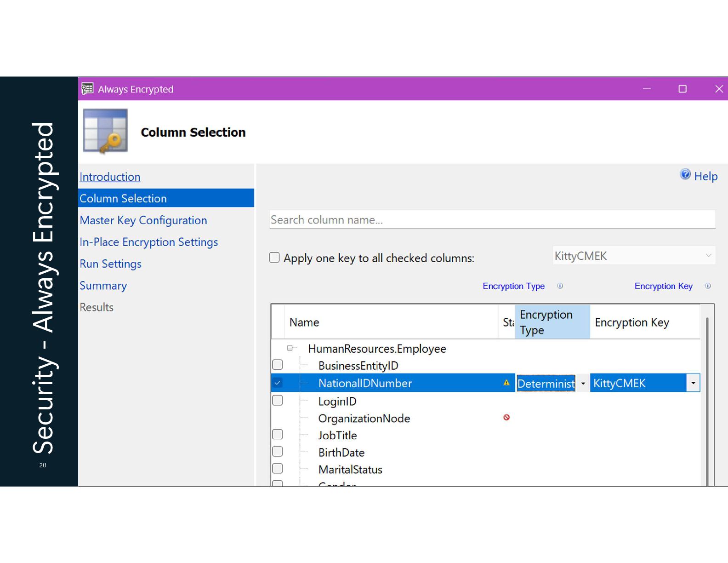The width and height of the screenshot is (728, 563).
Task: Open the Run Settings page
Action: pos(110,264)
